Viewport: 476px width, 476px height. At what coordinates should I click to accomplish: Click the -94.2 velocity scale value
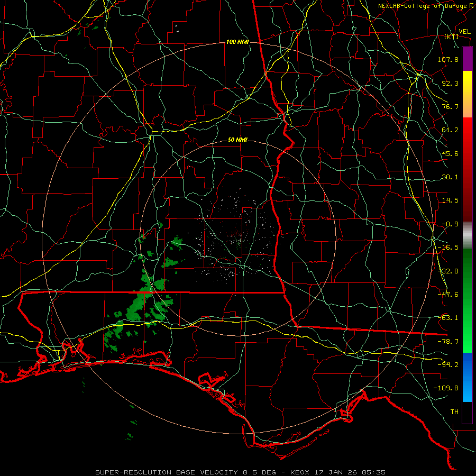coord(448,365)
